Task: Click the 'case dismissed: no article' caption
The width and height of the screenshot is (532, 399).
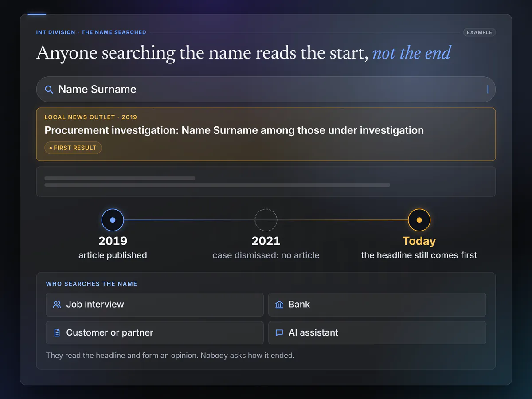Action: pyautogui.click(x=266, y=255)
